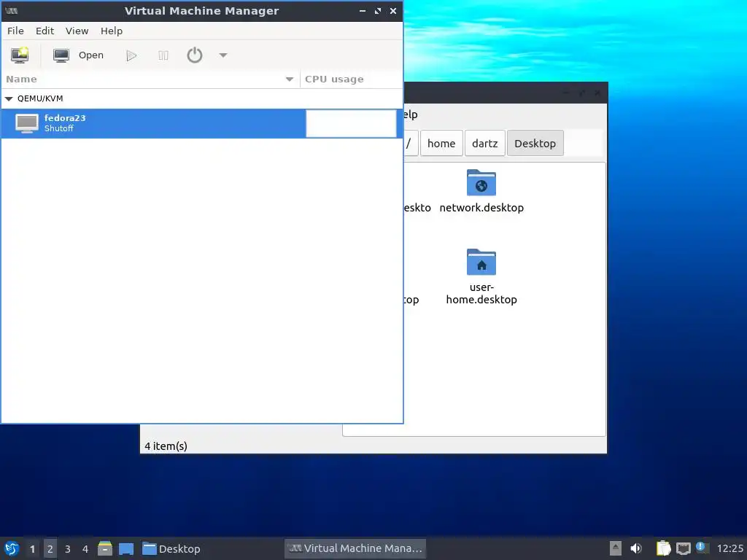Expand the shutdown options dropdown arrow
Screen dimensions: 747x560
[x=223, y=55]
